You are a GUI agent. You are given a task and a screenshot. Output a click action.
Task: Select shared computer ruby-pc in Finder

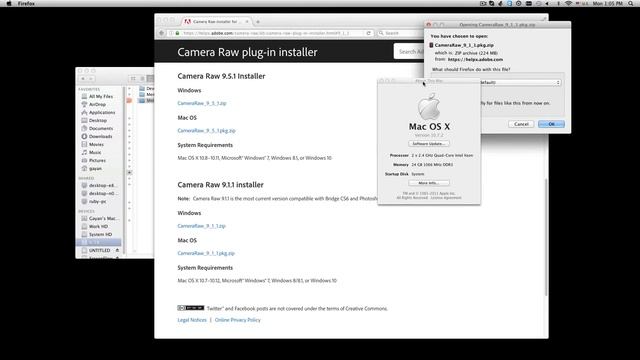pos(97,201)
